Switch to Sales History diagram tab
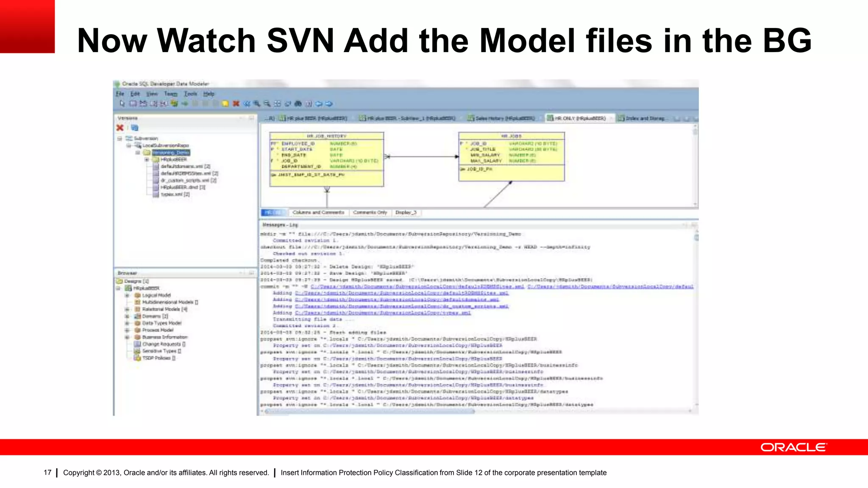This screenshot has width=868, height=488. point(501,118)
